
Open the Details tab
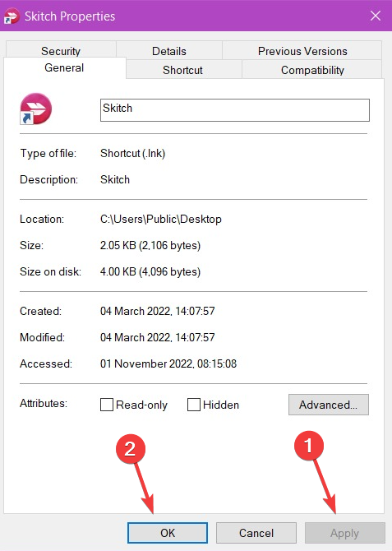(x=169, y=51)
